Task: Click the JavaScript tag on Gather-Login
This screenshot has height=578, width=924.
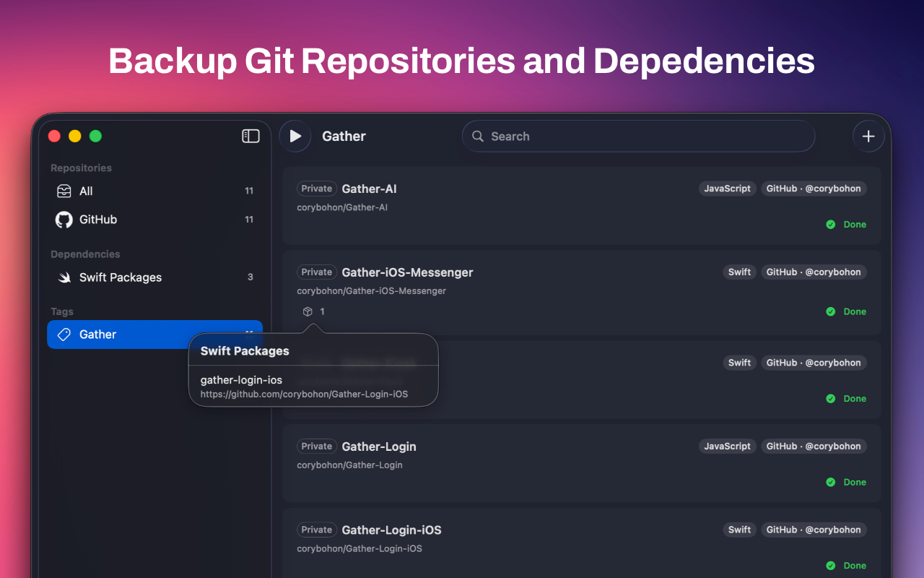Action: 728,447
